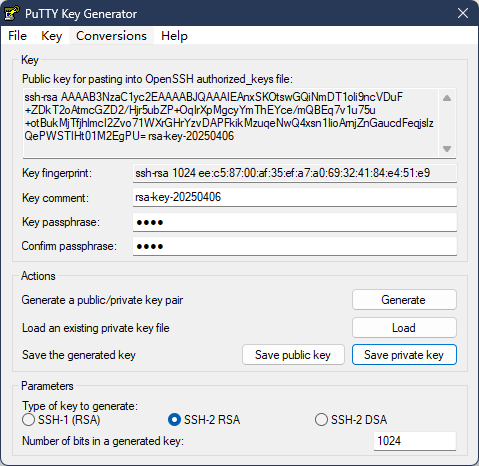Click the PuTTY Key Generator title bar icon
Viewport: 479px width, 466px height.
(x=12, y=13)
